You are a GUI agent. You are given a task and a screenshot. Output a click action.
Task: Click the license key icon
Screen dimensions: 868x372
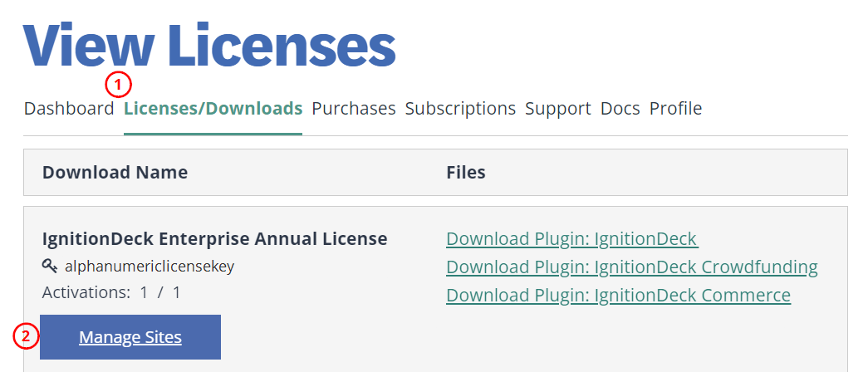[x=50, y=267]
